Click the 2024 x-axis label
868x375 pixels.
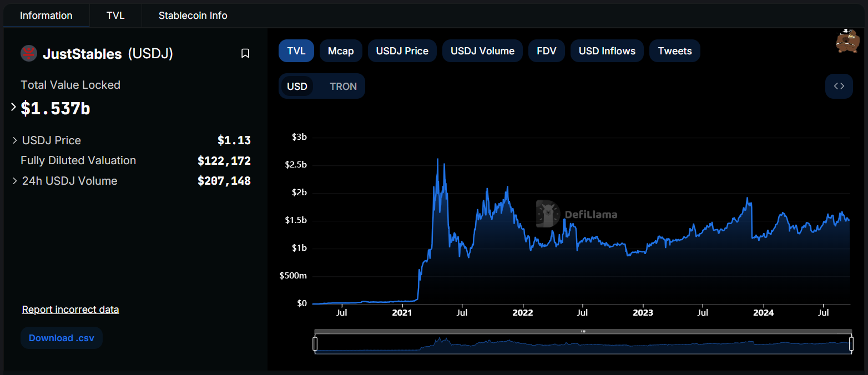[763, 313]
